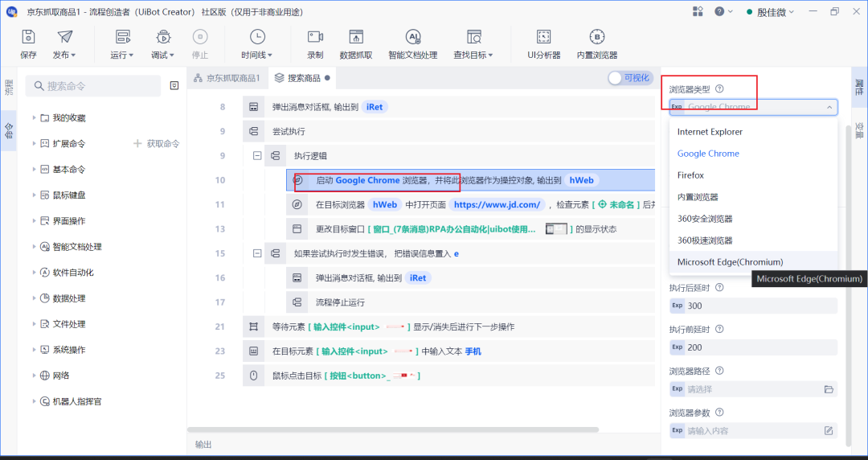Click the Exp button beside 执行前延时 value

coord(677,347)
